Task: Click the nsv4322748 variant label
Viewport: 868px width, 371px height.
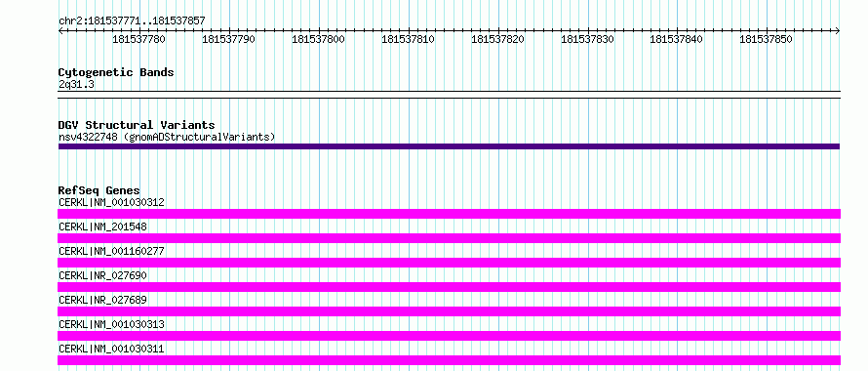Action: point(167,137)
